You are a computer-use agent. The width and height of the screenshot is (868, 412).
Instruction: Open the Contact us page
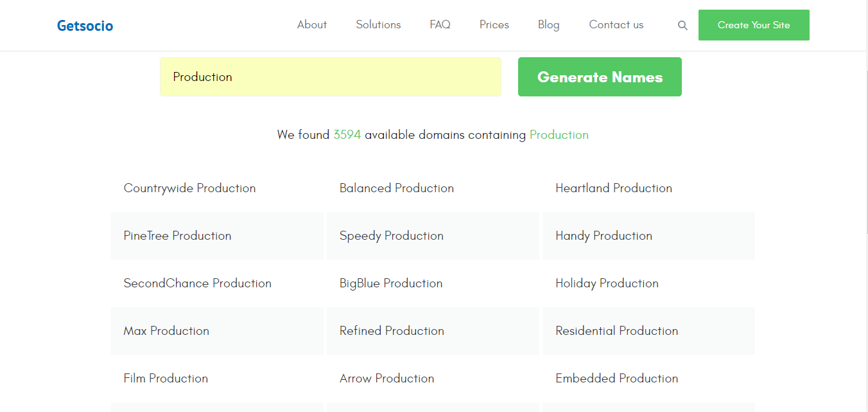(616, 25)
